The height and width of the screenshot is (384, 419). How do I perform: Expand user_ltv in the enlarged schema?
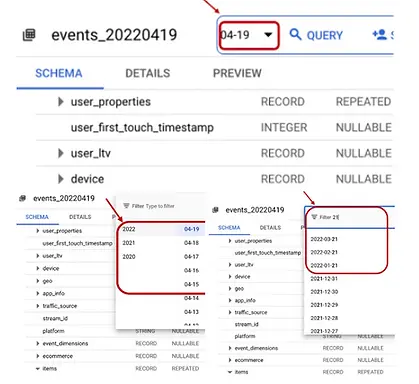60,153
